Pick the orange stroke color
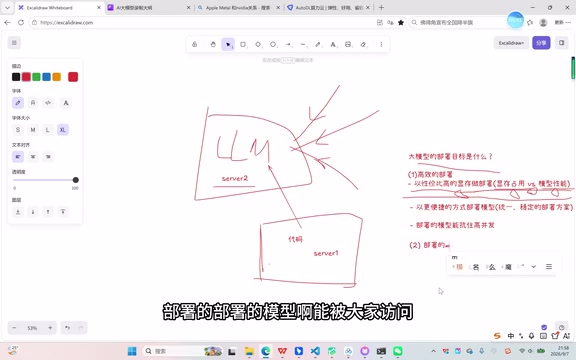The height and width of the screenshot is (360, 576). coord(57,77)
